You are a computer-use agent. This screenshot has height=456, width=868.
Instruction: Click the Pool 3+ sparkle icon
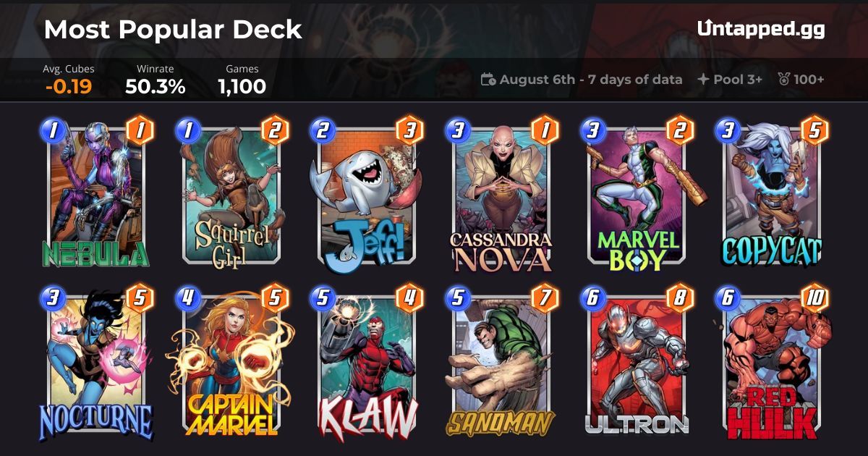(x=702, y=80)
